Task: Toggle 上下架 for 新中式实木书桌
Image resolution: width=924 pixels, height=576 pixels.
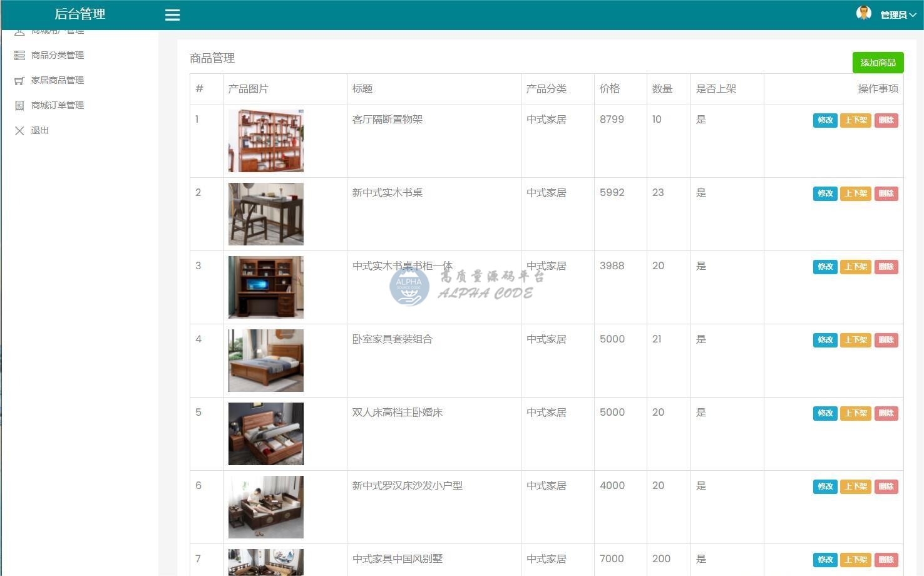Action: [x=855, y=193]
